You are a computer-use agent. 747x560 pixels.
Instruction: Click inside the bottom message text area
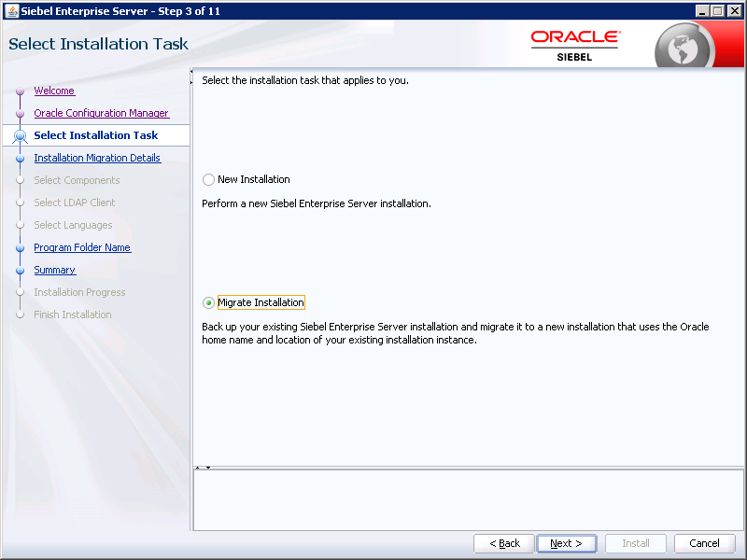468,499
